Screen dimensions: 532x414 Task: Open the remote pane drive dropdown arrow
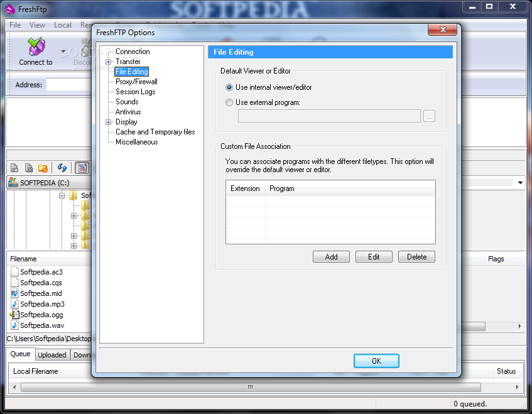520,183
